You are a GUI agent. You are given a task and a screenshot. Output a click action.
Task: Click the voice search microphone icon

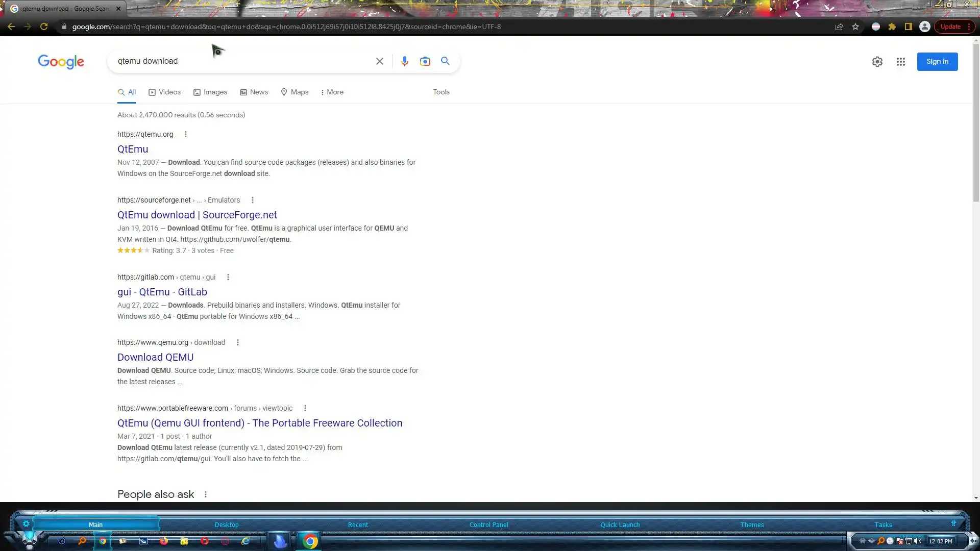click(x=404, y=61)
